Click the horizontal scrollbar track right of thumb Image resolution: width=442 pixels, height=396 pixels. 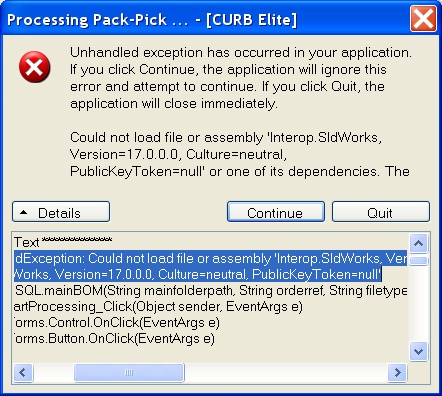pyautogui.click(x=286, y=372)
